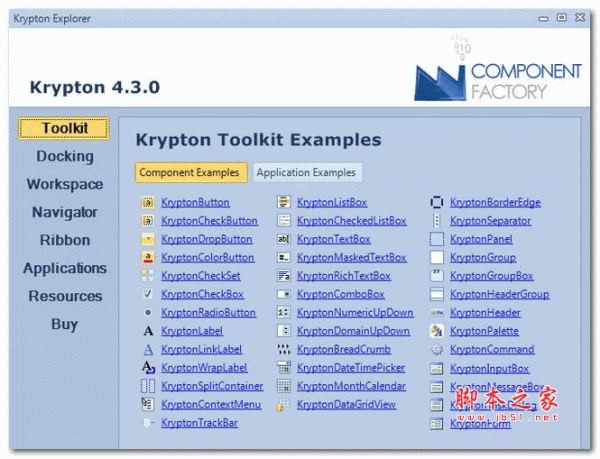Click the KryptonHeader icon

pyautogui.click(x=437, y=313)
